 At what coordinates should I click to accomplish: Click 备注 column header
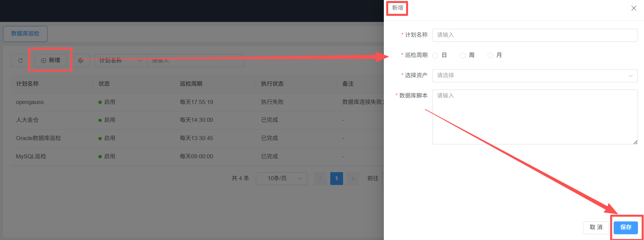point(348,84)
